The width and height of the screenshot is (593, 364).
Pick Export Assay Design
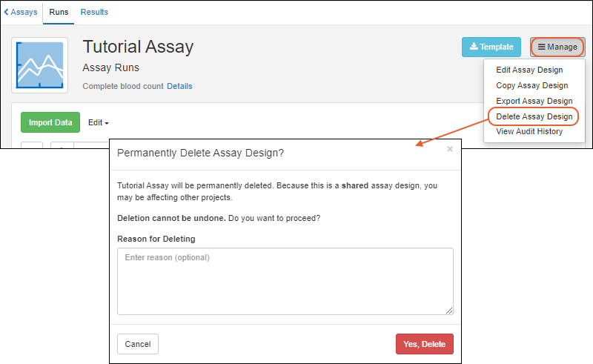click(534, 101)
